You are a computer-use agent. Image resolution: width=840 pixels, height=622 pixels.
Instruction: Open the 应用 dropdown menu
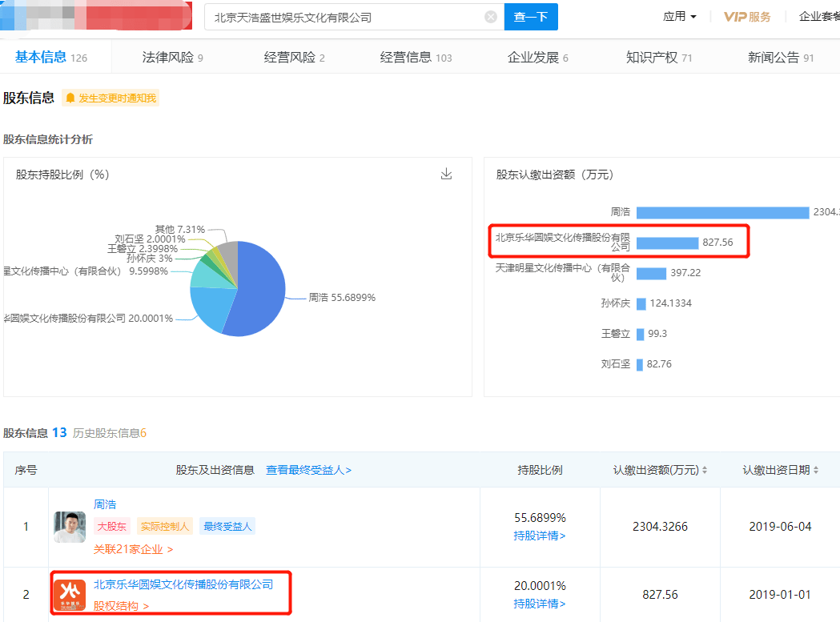[680, 17]
